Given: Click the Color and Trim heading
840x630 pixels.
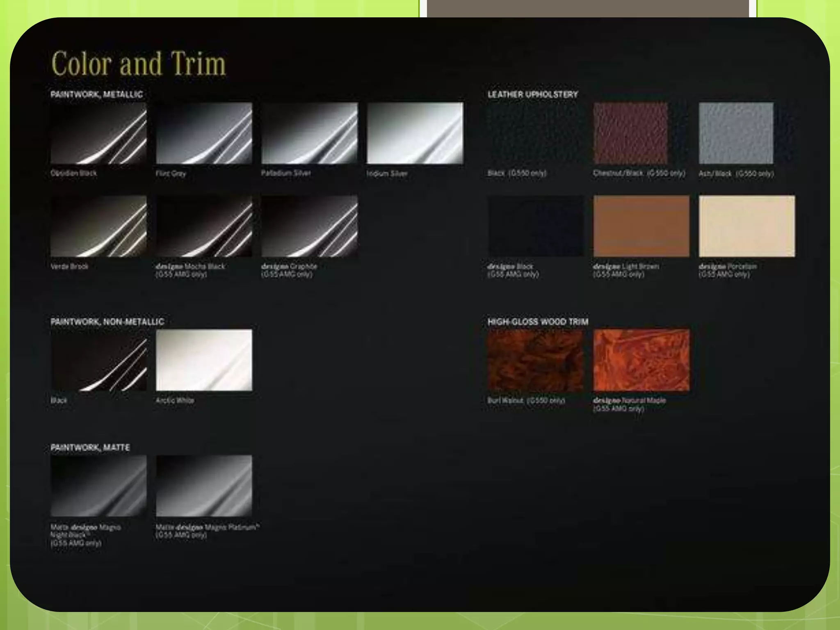Looking at the screenshot, I should [139, 64].
